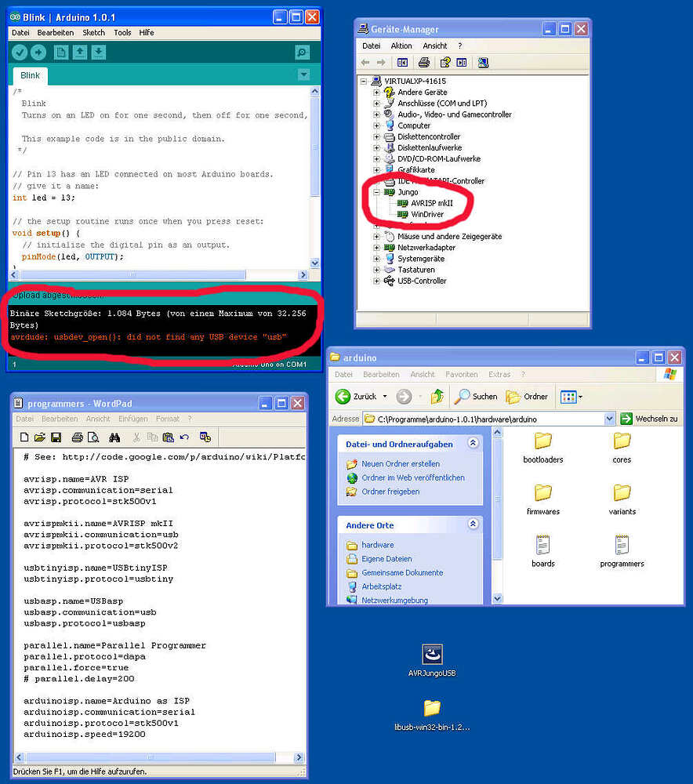This screenshot has width=693, height=784.
Task: Create a new sketch using the New icon
Action: (61, 53)
